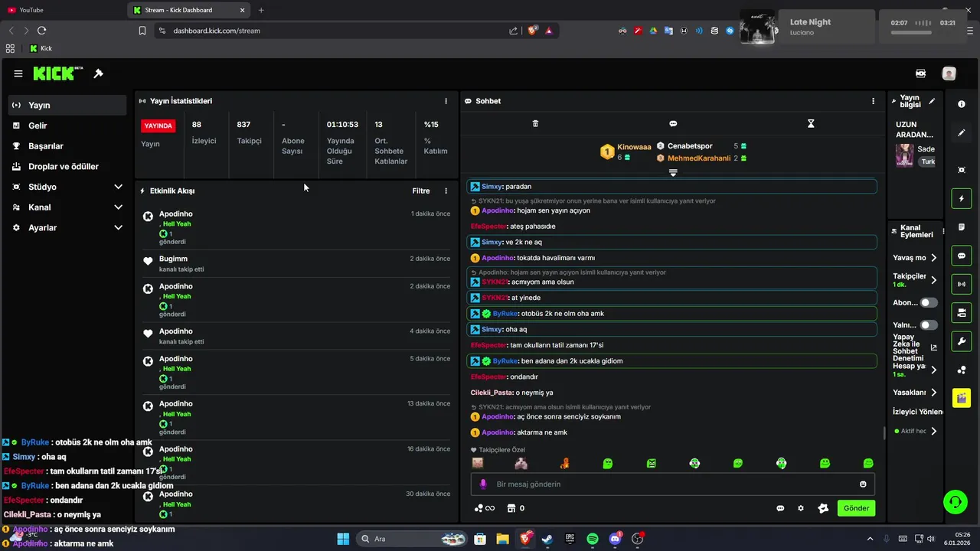This screenshot has height=551, width=980.
Task: Click the shop icon with count 0
Action: 516,508
